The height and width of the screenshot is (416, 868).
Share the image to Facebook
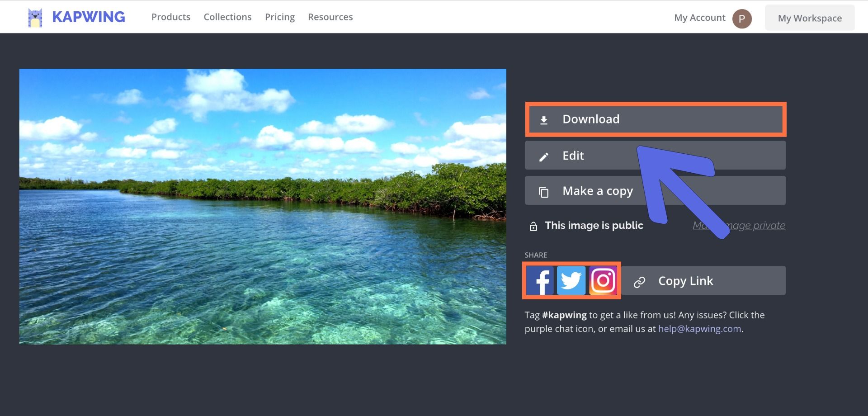pos(540,281)
